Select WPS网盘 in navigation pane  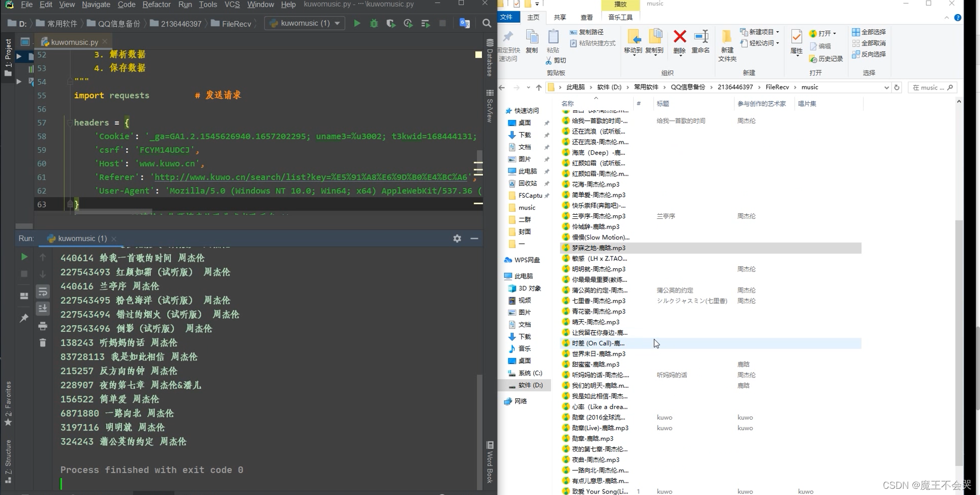click(x=522, y=260)
